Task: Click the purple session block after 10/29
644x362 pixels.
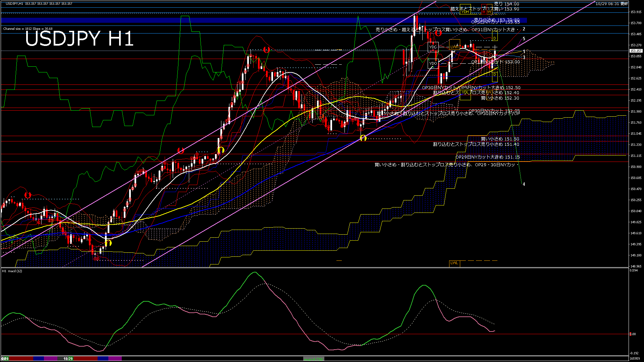Action: click(115, 359)
